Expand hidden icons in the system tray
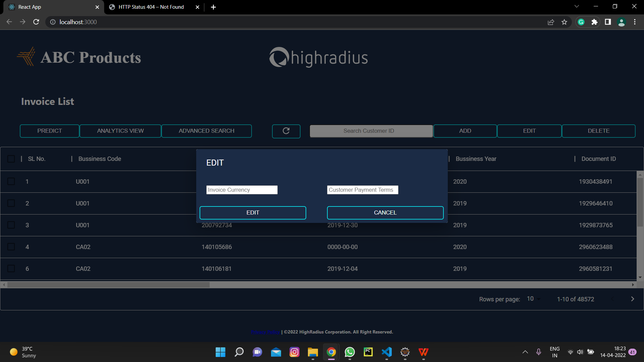 tap(525, 352)
